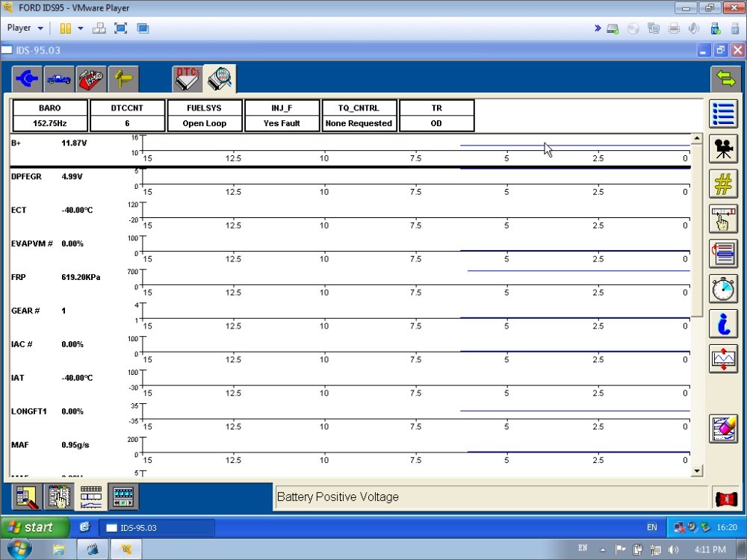Click the yellow signpost tab icon
This screenshot has height=560, width=747.
pyautogui.click(x=123, y=78)
